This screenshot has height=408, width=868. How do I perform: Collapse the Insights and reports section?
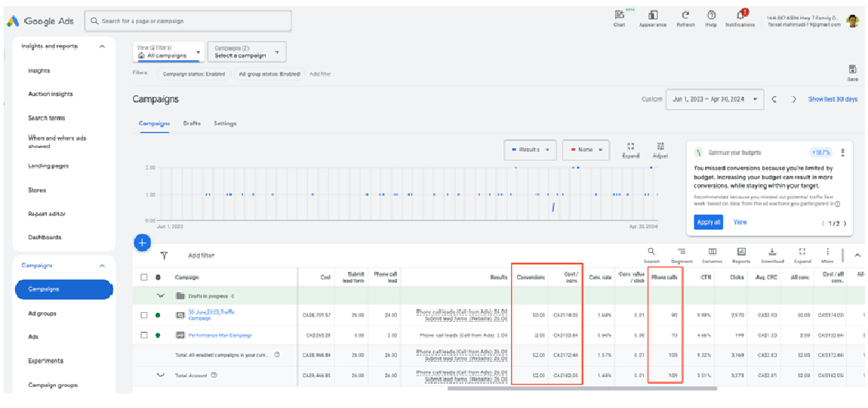click(x=102, y=46)
